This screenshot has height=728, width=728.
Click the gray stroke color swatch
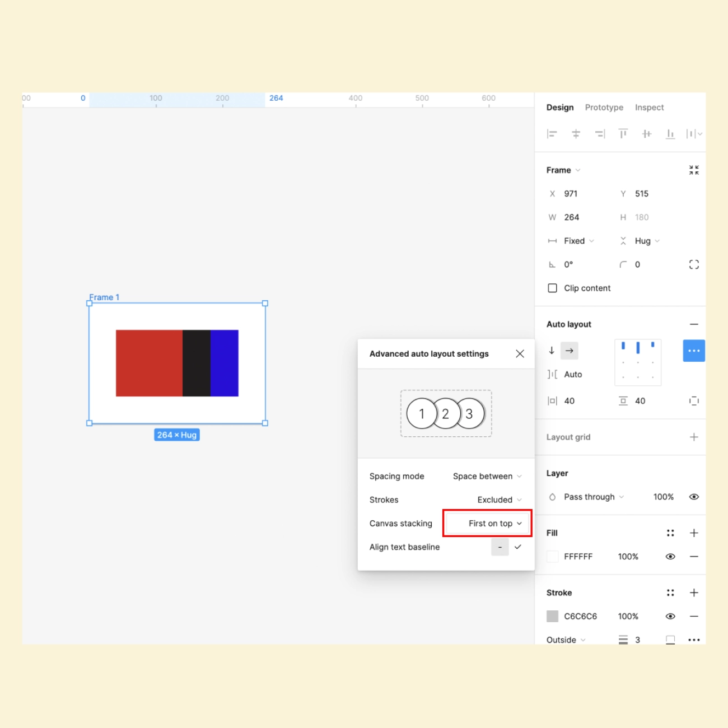tap(552, 616)
